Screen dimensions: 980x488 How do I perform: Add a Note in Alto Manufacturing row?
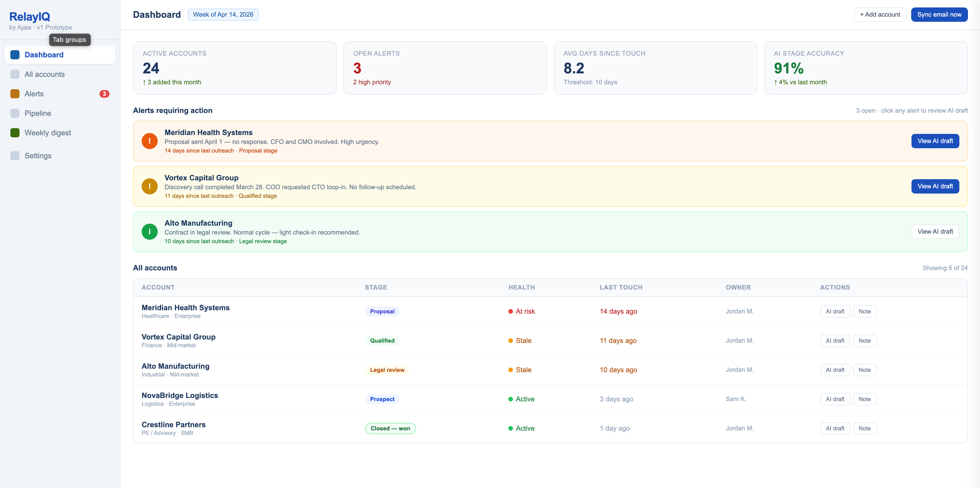pyautogui.click(x=864, y=370)
